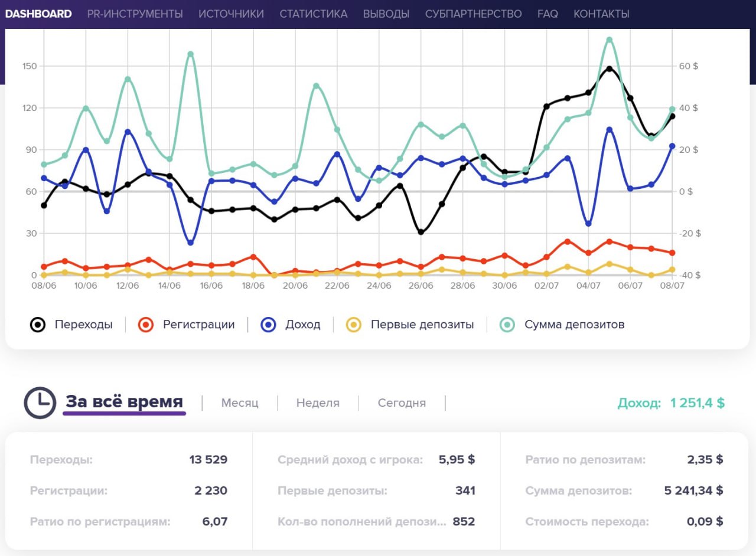Switch to the Месяц period tab
The width and height of the screenshot is (756, 556).
240,403
